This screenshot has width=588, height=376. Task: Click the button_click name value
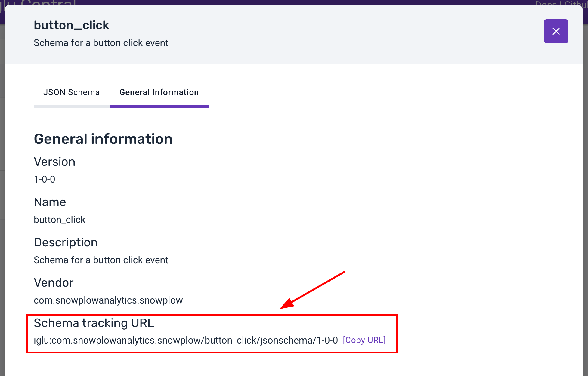point(59,219)
